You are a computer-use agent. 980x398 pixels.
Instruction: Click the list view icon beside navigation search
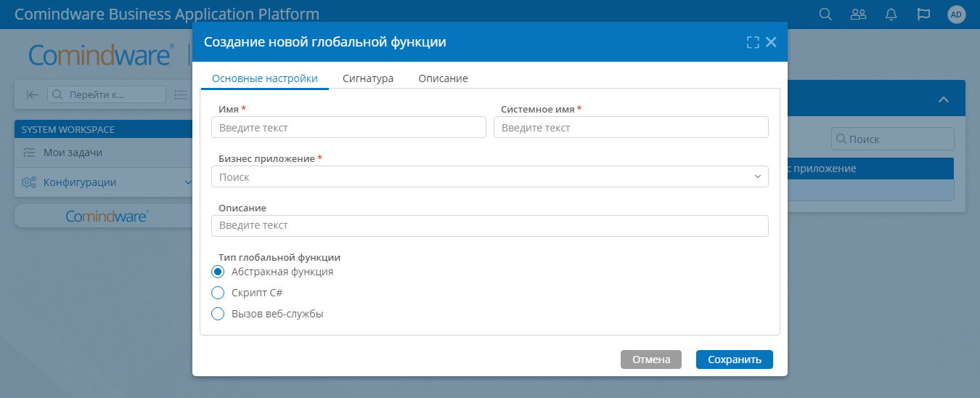coord(181,94)
